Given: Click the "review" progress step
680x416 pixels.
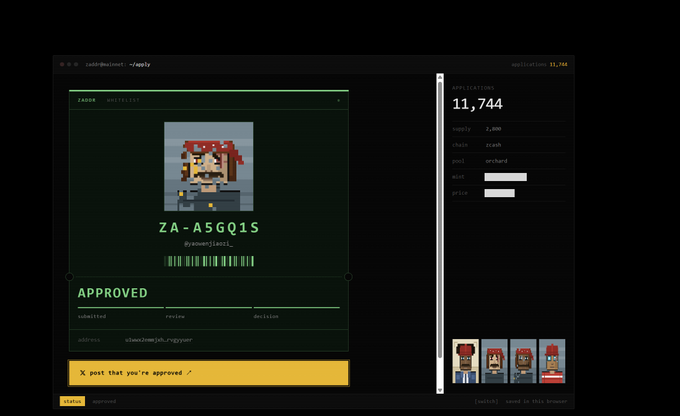Looking at the screenshot, I should [x=175, y=316].
